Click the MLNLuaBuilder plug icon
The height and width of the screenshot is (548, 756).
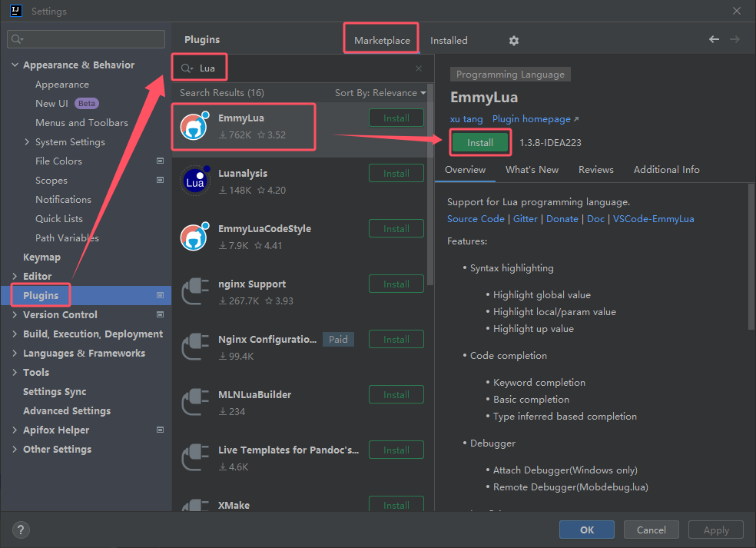[195, 402]
